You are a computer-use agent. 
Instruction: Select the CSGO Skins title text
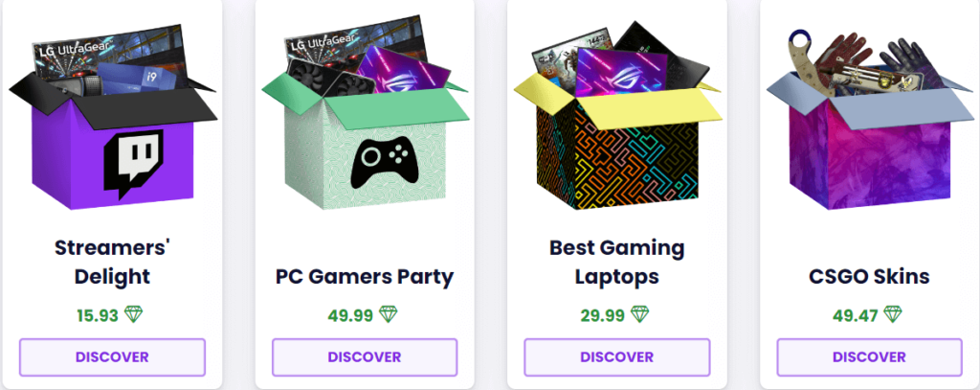click(869, 276)
